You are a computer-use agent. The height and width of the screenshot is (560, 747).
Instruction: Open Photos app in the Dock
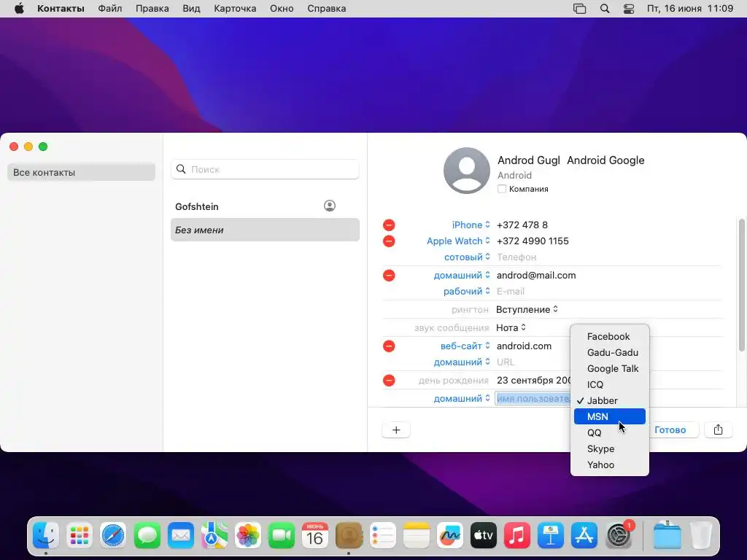(x=248, y=535)
